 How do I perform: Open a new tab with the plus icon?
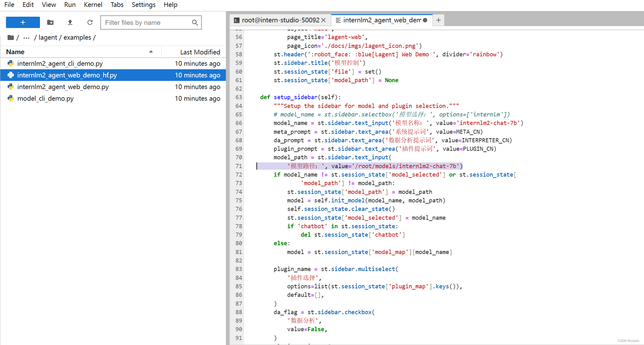438,20
